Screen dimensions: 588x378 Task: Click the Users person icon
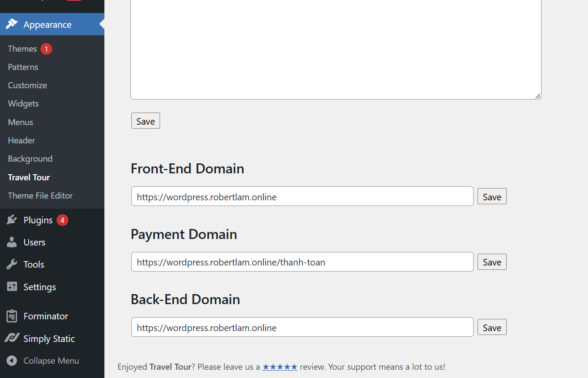12,242
